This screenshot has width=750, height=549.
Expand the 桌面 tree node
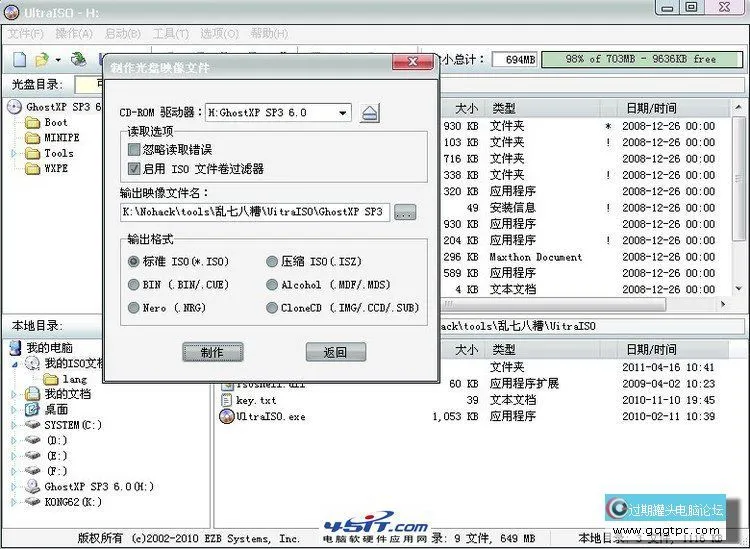(14, 410)
